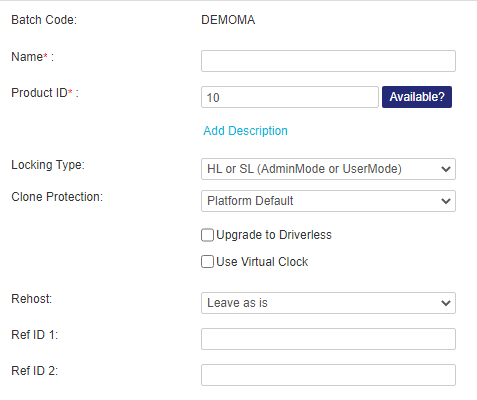477x400 pixels.
Task: Click the Upgrade to Driverless label text
Action: [274, 235]
